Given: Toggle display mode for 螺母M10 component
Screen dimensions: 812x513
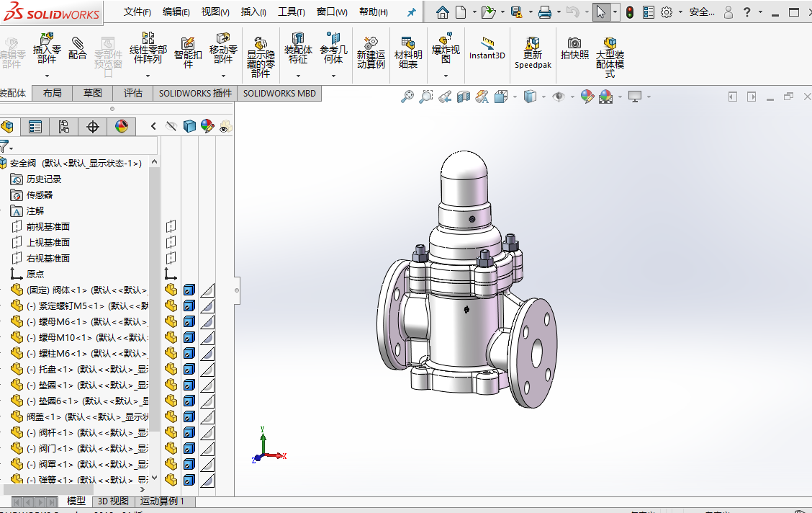Looking at the screenshot, I should [189, 338].
